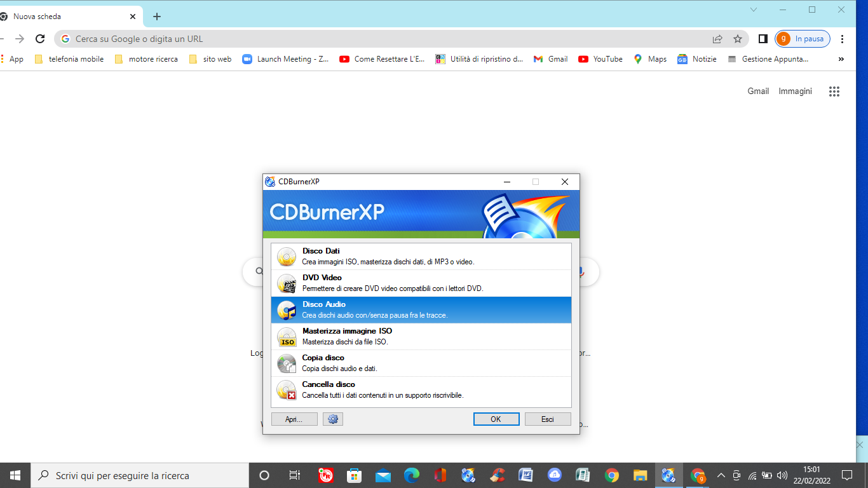The width and height of the screenshot is (868, 488).
Task: Click the Apri... button
Action: (x=294, y=419)
